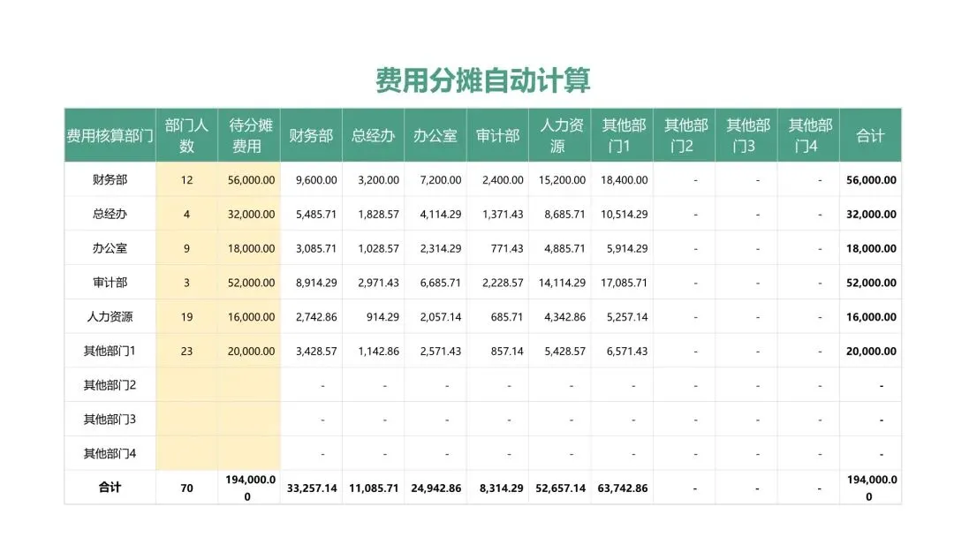The image size is (954, 560).
Task: Select the 56,000.00 pending cost input cell
Action: coord(249,179)
